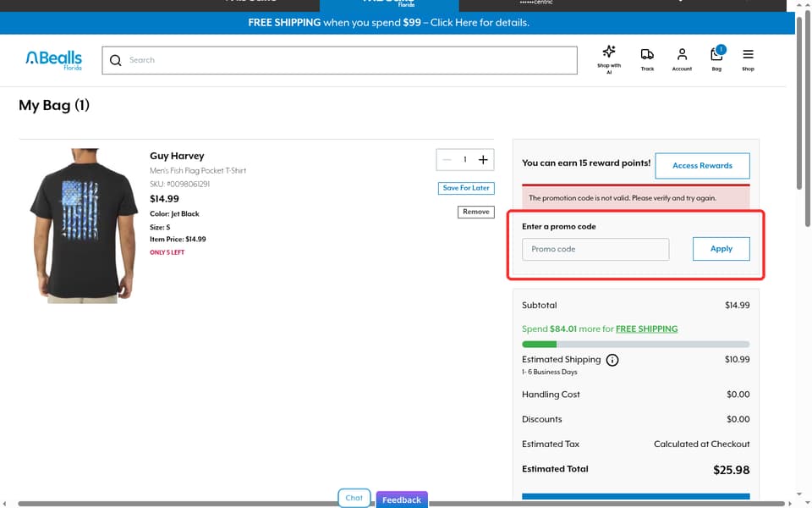Click the Item Price: $14.99 text
Image resolution: width=812 pixels, height=508 pixels.
point(178,239)
